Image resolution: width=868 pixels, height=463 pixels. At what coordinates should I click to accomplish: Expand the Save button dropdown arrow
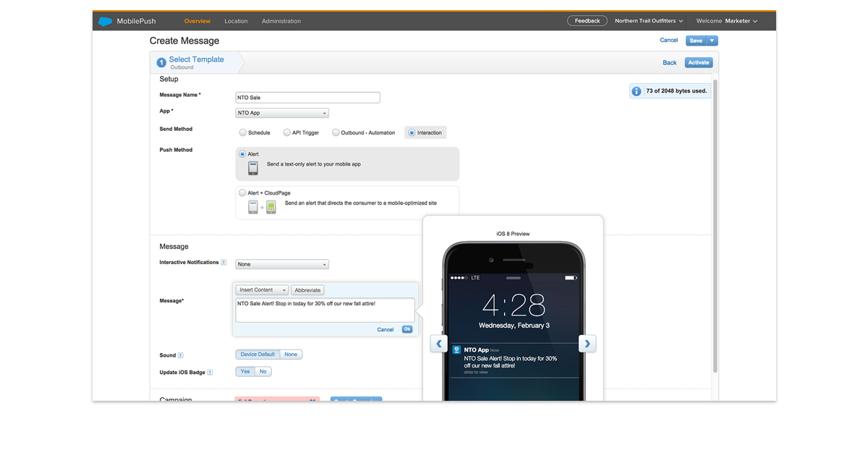[712, 41]
